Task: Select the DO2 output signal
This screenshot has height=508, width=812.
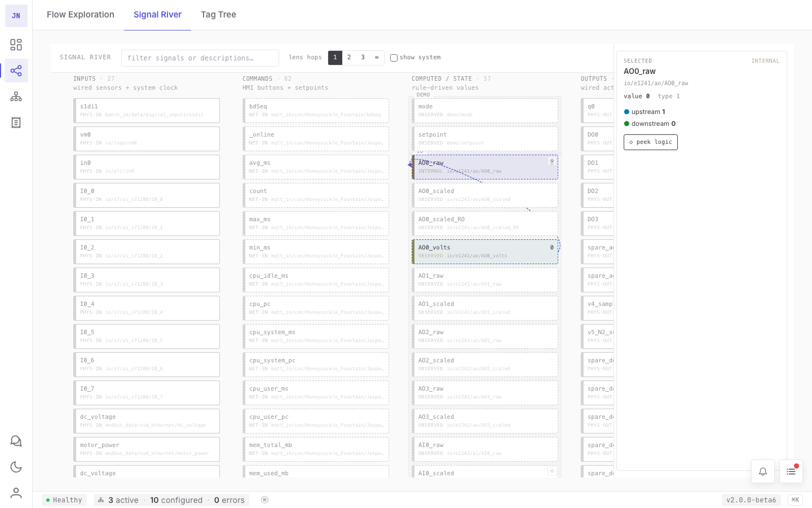Action: point(597,195)
